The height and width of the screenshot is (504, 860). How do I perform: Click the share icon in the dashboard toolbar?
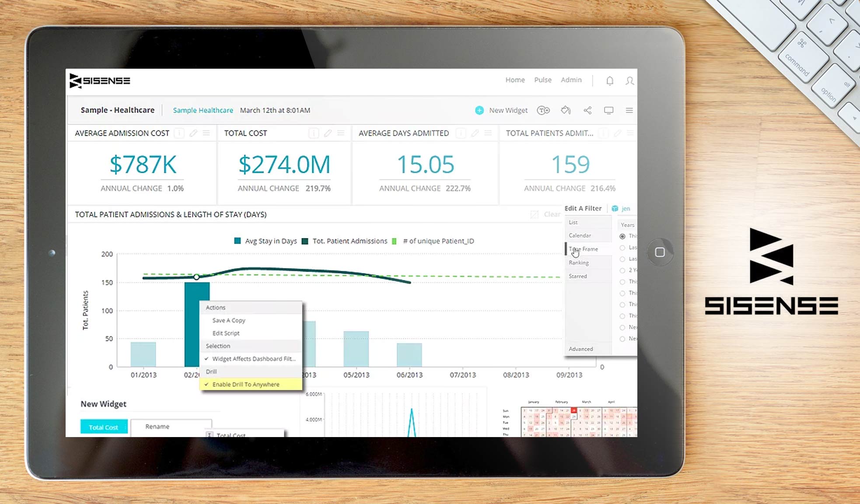pos(587,110)
